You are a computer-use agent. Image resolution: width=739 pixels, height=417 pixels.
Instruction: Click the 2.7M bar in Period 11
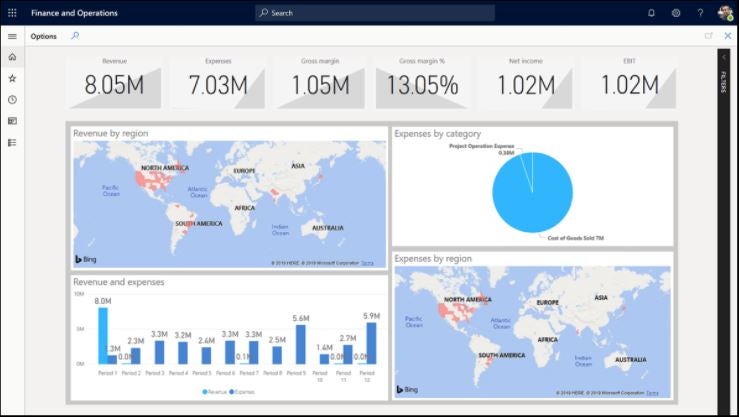[x=348, y=354]
